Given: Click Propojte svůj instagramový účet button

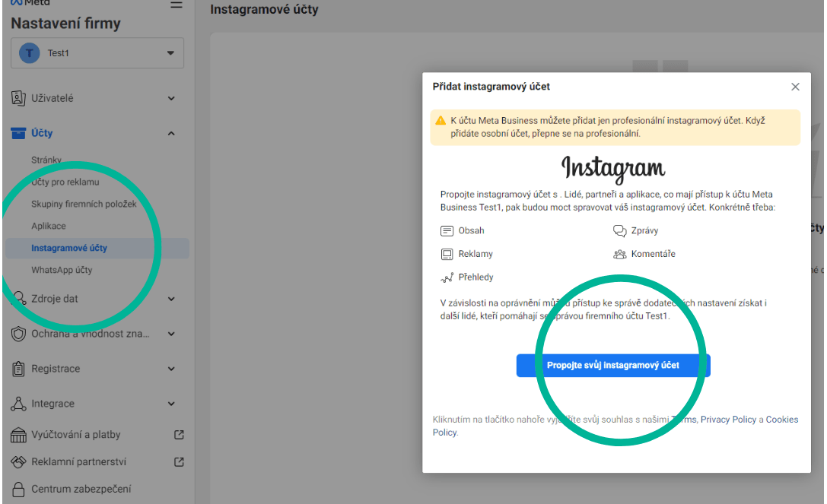Looking at the screenshot, I should (x=613, y=366).
